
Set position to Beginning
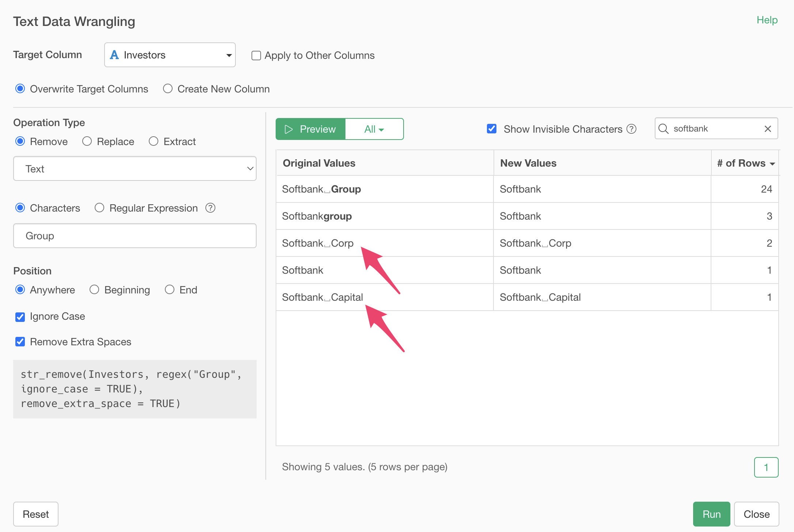[94, 290]
